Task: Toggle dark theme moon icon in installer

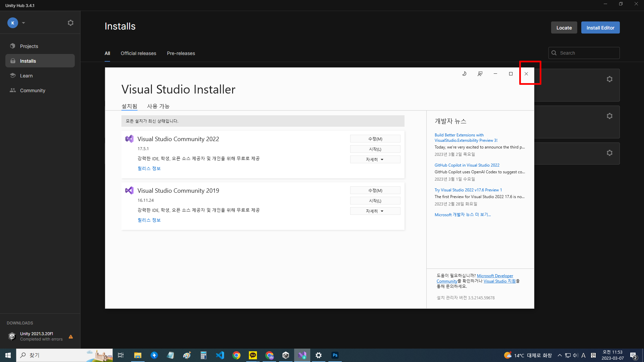Action: (x=464, y=74)
